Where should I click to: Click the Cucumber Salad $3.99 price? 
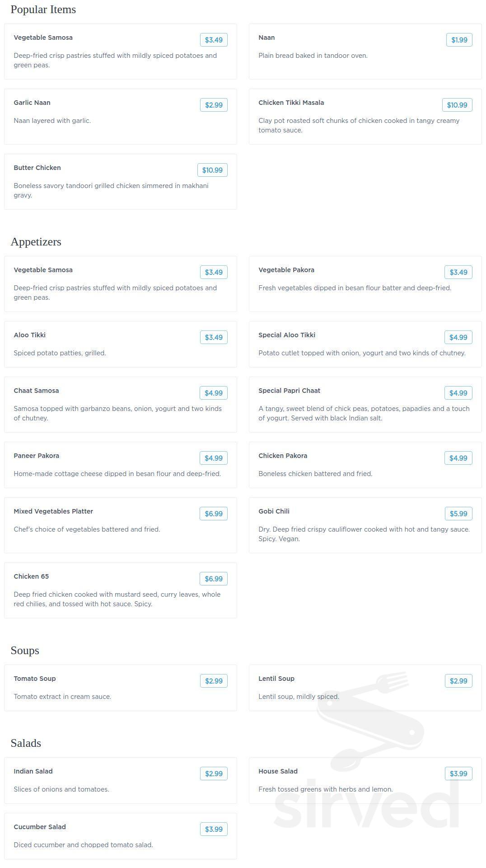tap(214, 829)
